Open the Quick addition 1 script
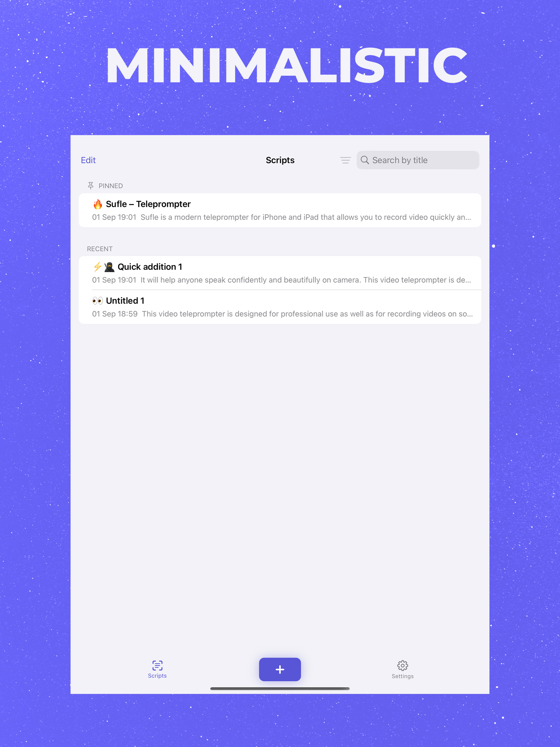The image size is (560, 747). tap(280, 273)
